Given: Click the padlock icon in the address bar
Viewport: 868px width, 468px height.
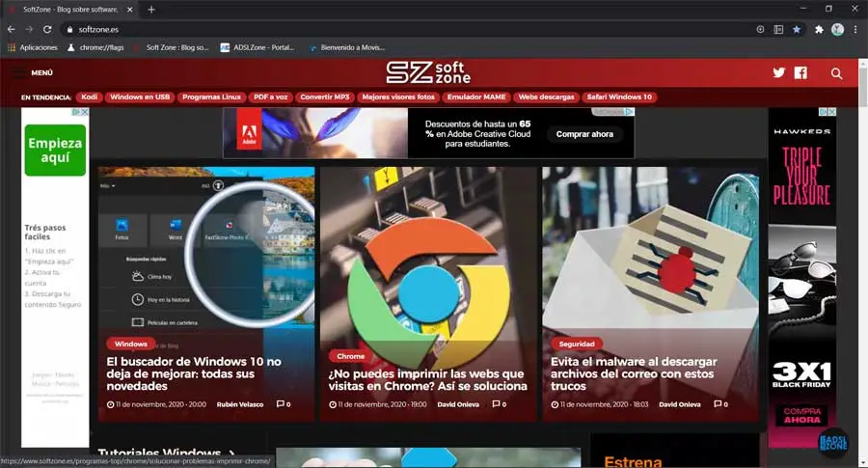Looking at the screenshot, I should pos(69,29).
